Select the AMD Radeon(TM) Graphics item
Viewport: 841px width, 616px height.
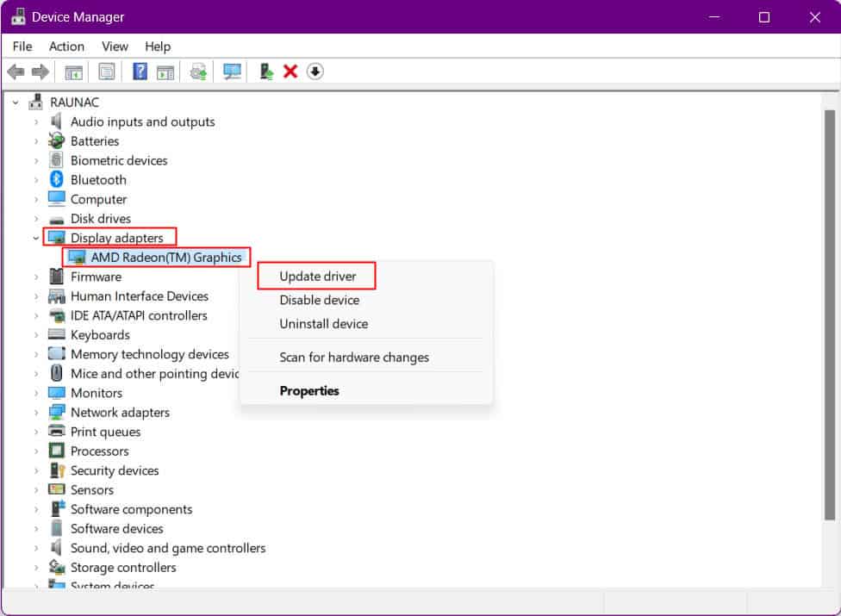pos(165,258)
